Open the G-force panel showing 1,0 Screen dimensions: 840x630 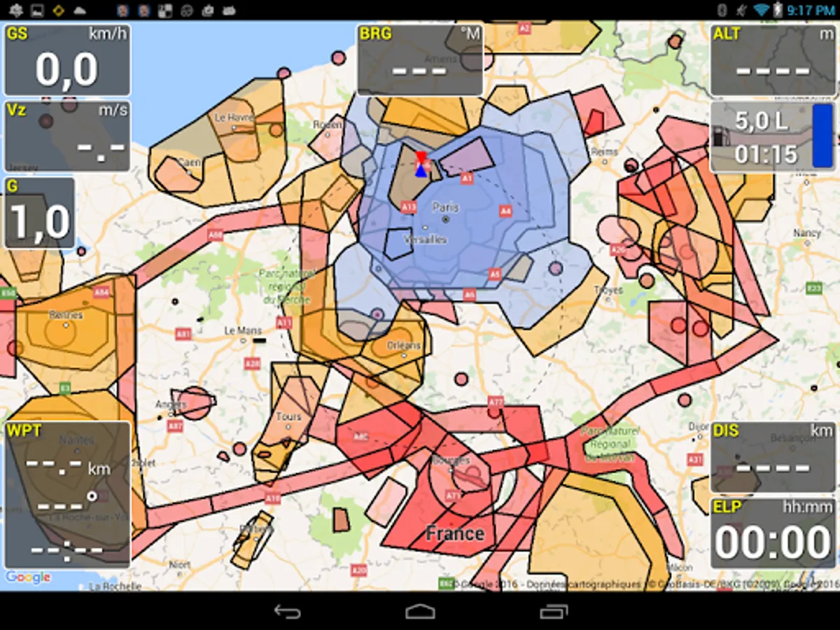39,213
